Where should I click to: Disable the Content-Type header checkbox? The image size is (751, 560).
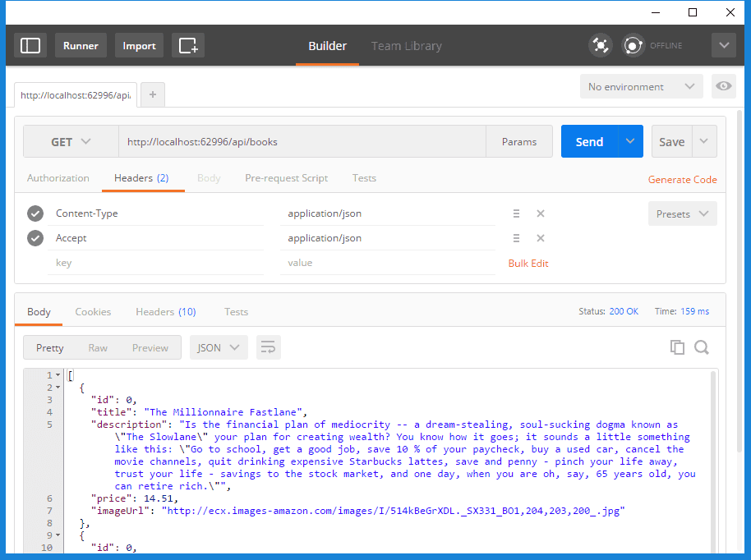click(x=35, y=213)
